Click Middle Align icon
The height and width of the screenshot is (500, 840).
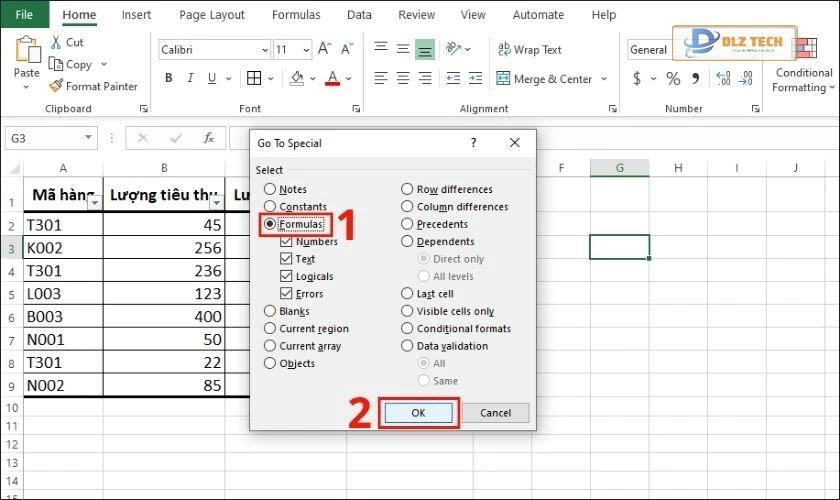pyautogui.click(x=403, y=49)
